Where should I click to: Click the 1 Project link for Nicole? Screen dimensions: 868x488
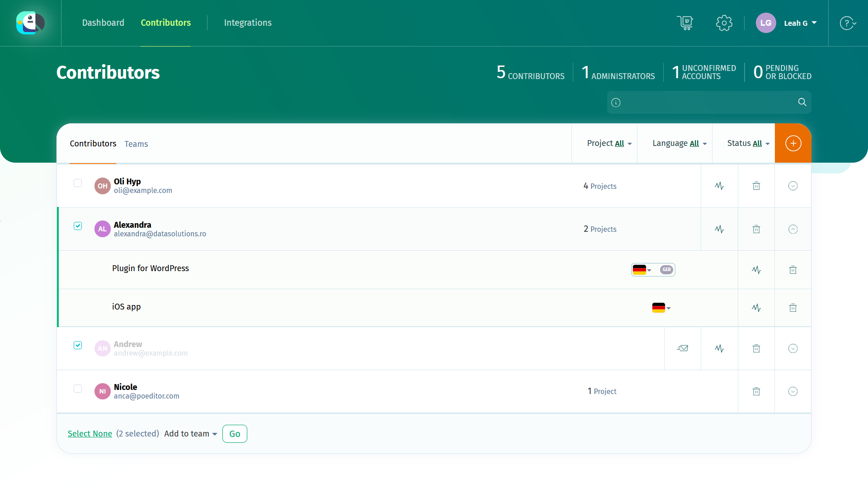point(602,391)
